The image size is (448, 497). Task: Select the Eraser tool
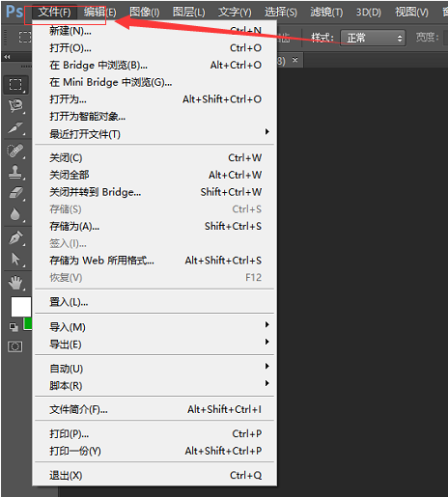15,193
